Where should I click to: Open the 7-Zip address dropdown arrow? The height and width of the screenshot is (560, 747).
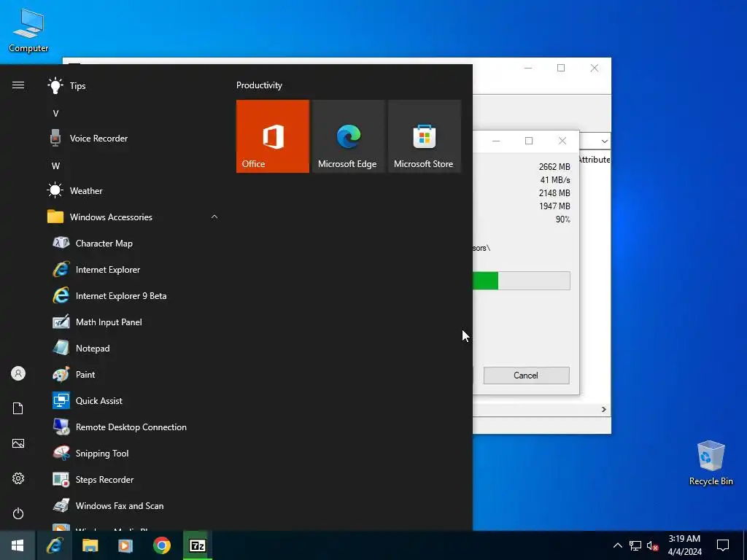click(x=604, y=141)
